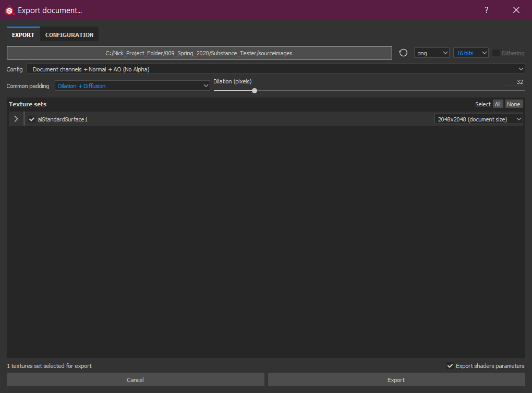Click the Substance Painter logo icon
This screenshot has height=393, width=532.
point(9,10)
